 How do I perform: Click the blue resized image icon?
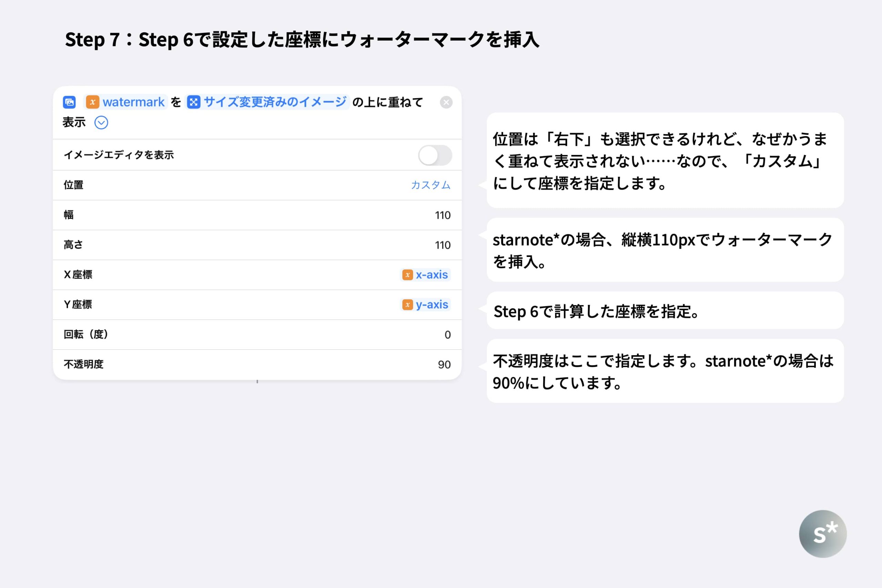click(194, 102)
